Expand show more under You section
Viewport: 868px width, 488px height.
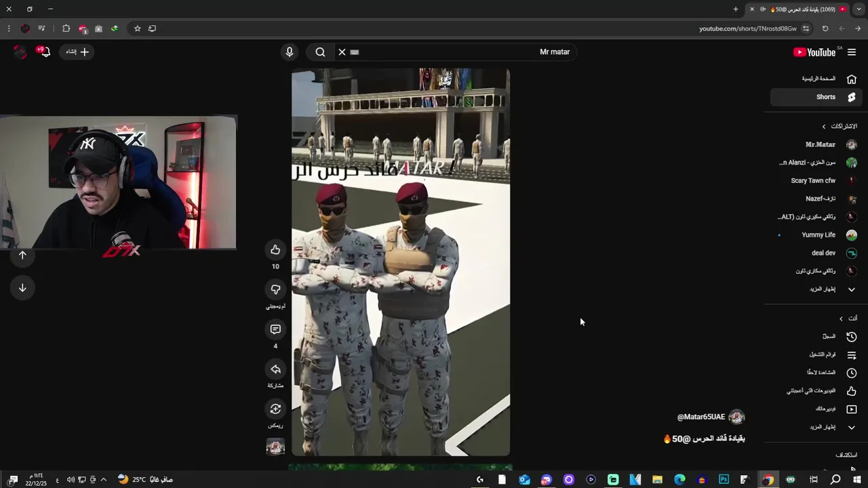852,427
